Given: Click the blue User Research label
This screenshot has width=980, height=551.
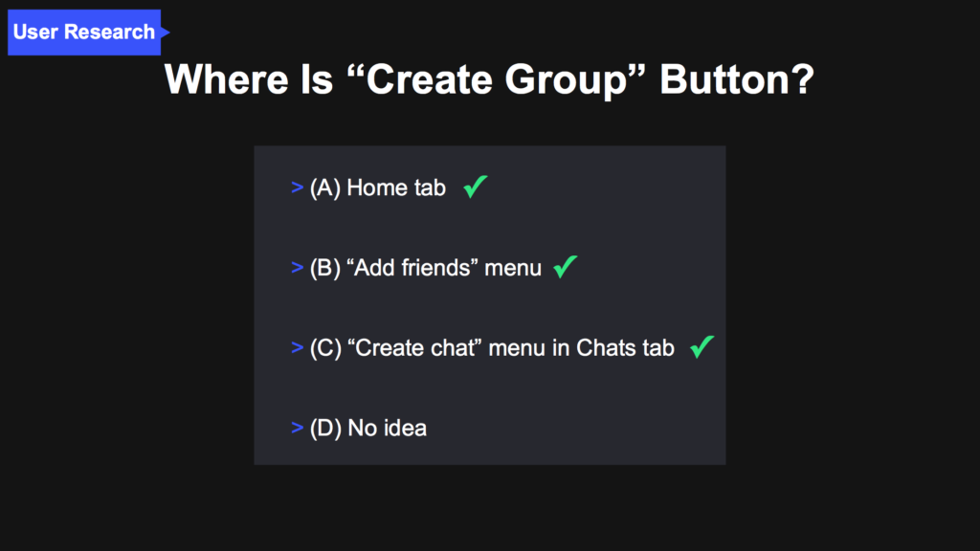Looking at the screenshot, I should (x=84, y=32).
